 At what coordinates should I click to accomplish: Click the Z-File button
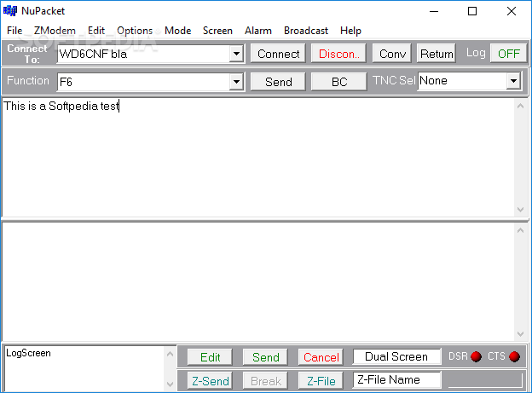pos(321,381)
